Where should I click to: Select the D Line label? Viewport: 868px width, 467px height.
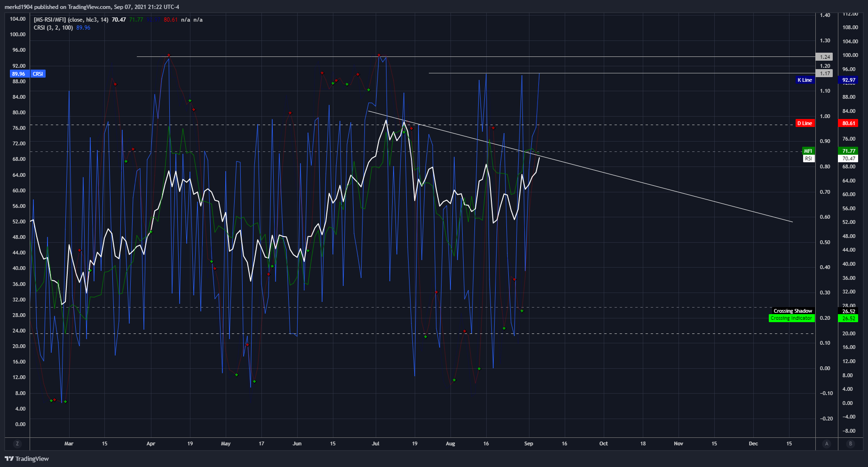coord(805,123)
